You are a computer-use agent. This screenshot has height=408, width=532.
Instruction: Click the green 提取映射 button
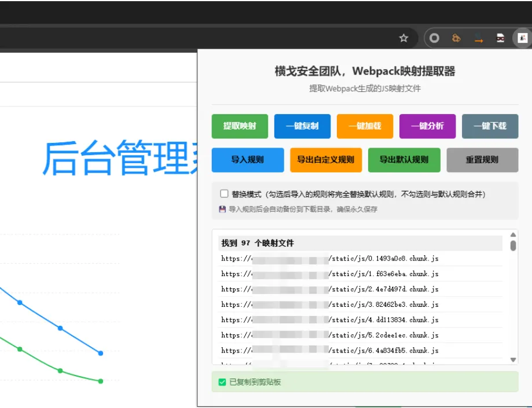(x=240, y=126)
